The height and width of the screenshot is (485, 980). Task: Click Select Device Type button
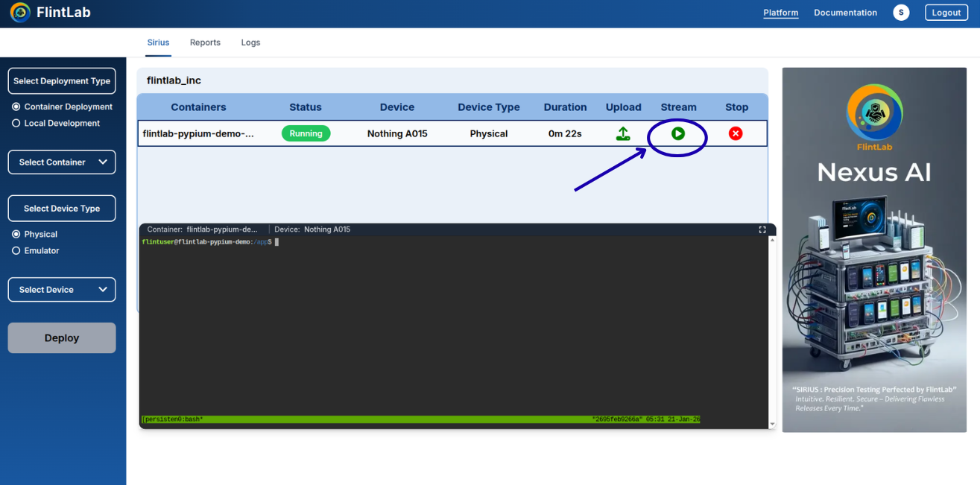[62, 209]
